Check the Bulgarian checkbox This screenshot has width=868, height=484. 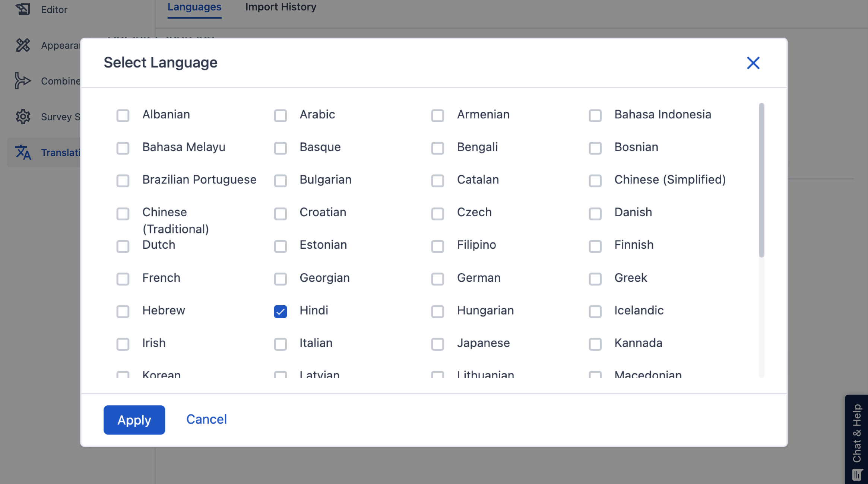pos(281,181)
